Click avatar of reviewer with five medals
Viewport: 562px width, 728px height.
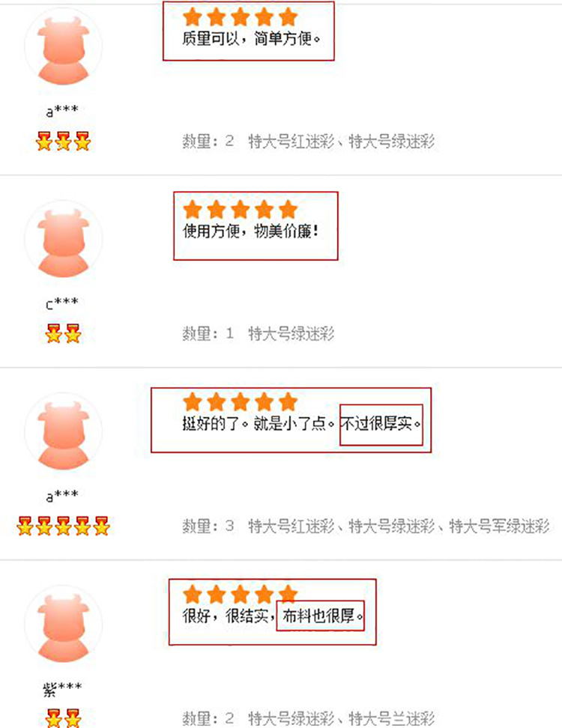pyautogui.click(x=63, y=432)
